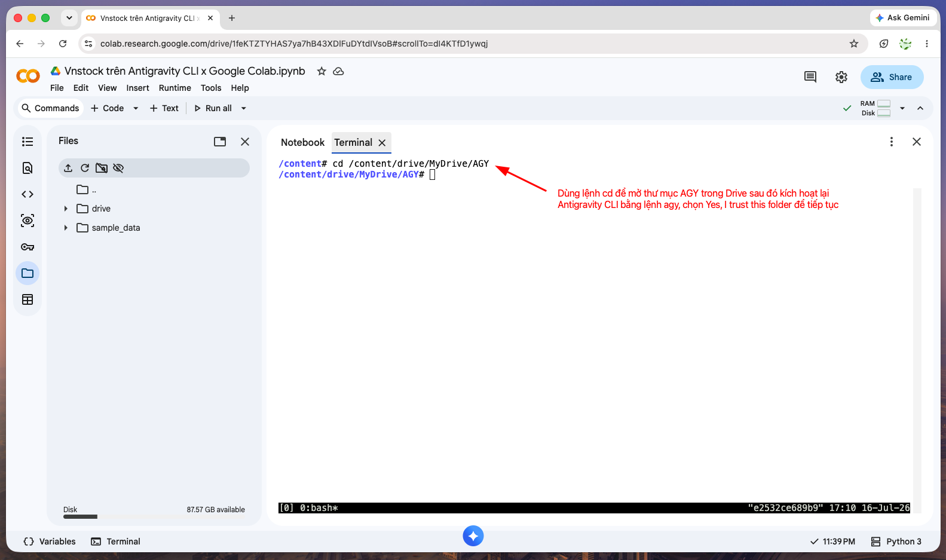Add a Code cell

108,108
